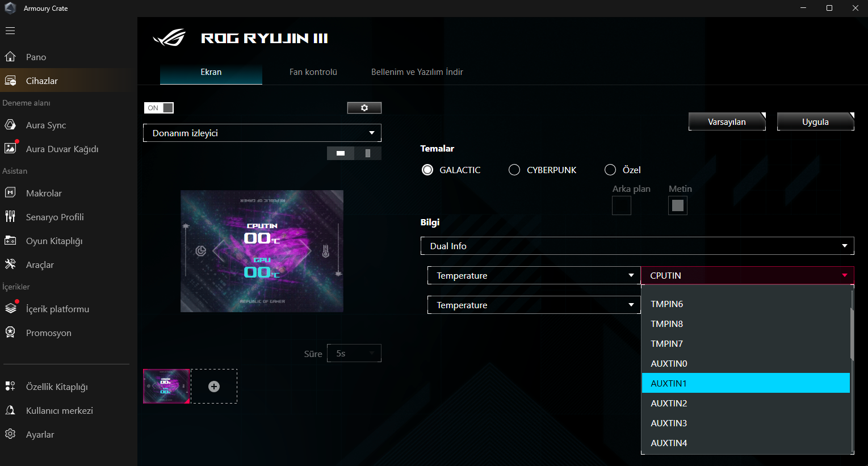Click Armoury Crate title bar app icon
Screen dimensions: 868x466
pos(10,8)
